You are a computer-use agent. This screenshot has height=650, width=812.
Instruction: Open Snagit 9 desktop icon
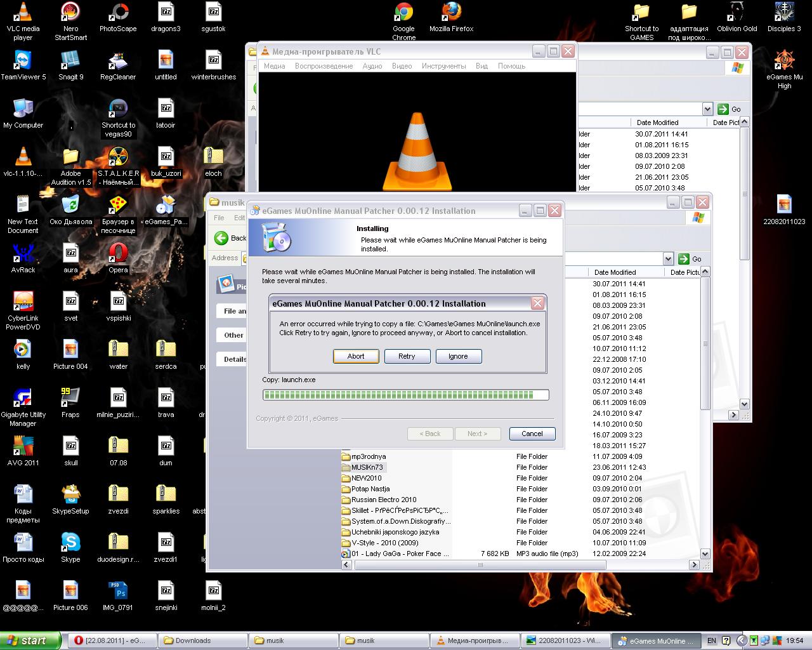pos(70,65)
